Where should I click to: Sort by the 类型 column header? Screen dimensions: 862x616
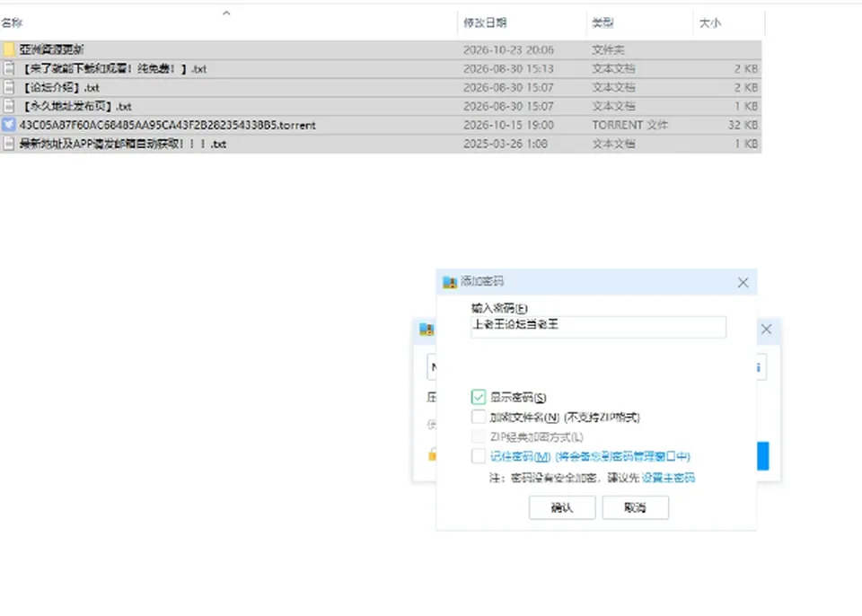[603, 22]
